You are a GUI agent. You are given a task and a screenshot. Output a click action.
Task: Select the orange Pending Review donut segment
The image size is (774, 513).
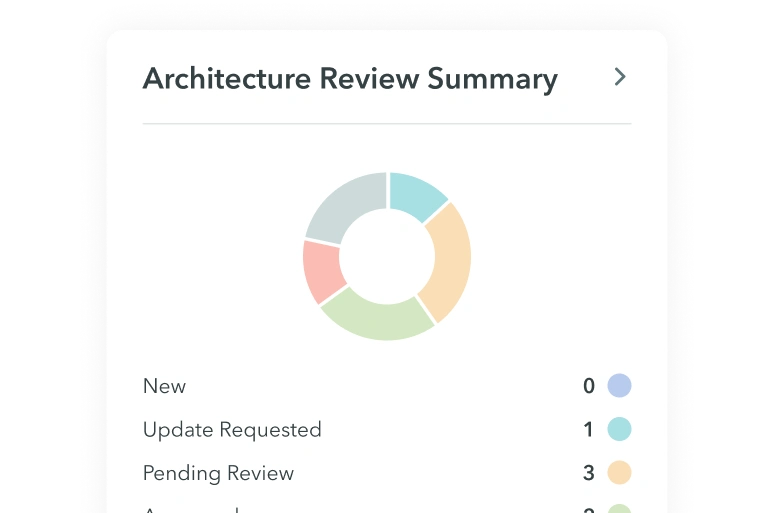point(450,262)
